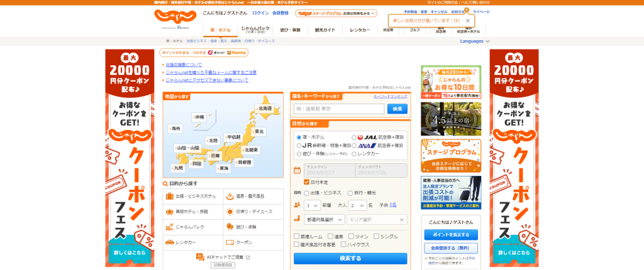Select 北海道 on the Japan map
Viewport: 644px width, 270px height.
pos(265,109)
